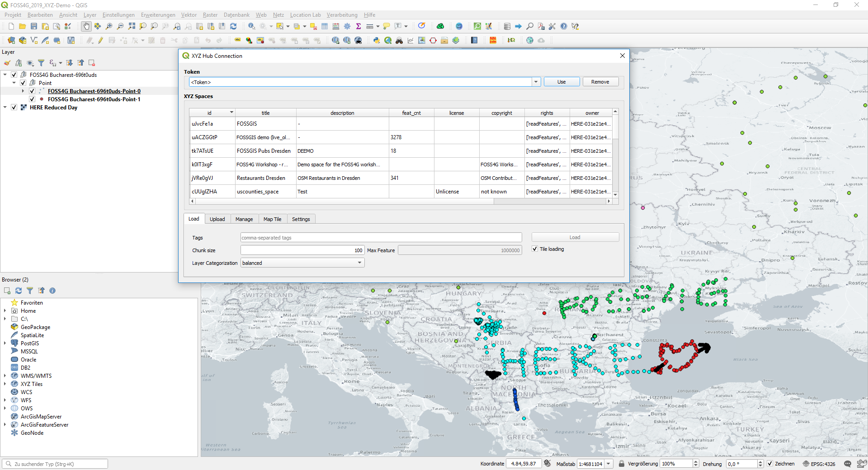
Task: Open Layer Styling panel brush icon
Action: 7,63
